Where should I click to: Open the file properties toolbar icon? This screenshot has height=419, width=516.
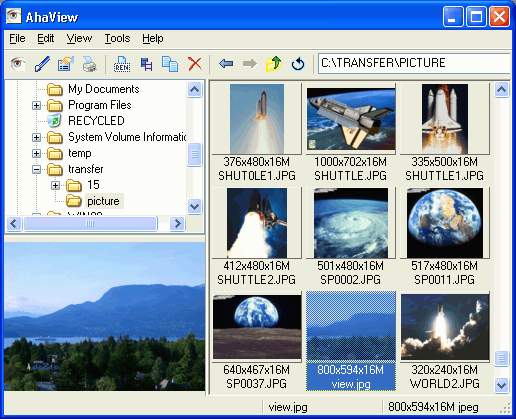[x=65, y=63]
